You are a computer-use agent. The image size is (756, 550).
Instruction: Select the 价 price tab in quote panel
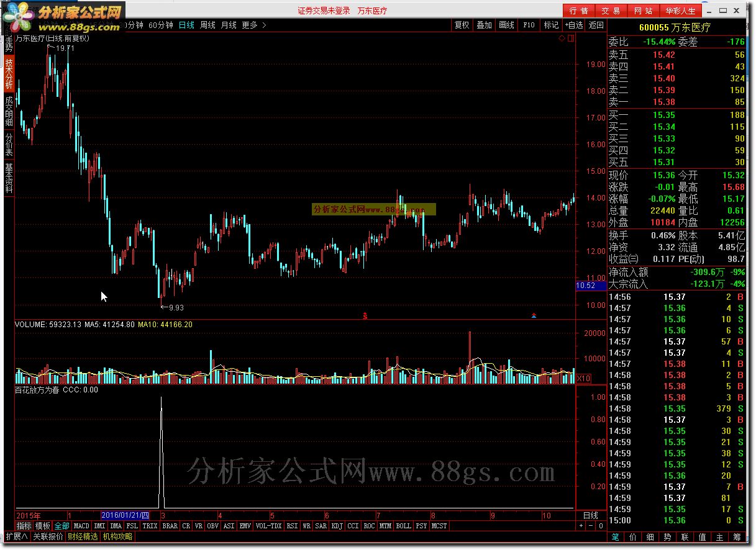[632, 536]
